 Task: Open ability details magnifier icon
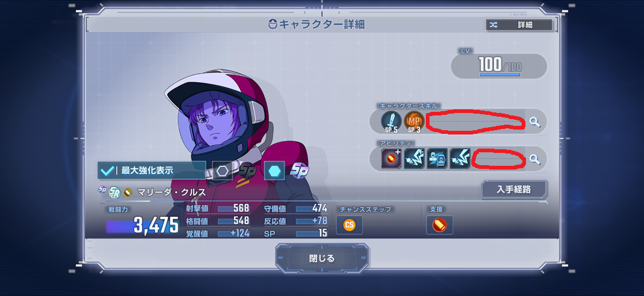point(534,159)
